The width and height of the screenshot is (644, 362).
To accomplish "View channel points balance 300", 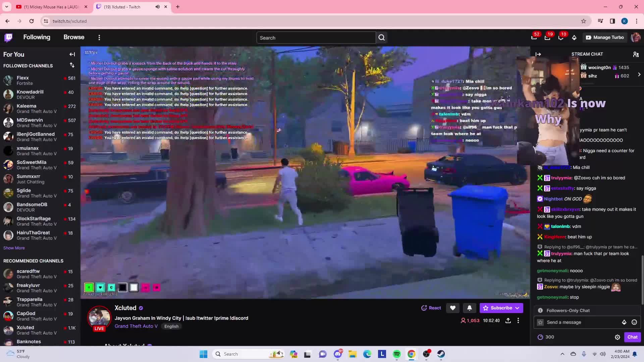I will pos(546,337).
